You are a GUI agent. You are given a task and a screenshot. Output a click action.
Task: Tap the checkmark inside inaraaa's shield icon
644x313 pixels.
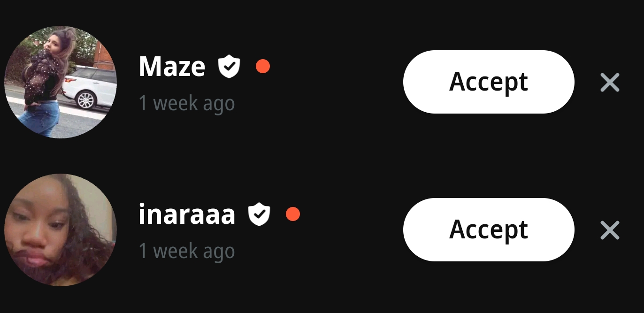[x=259, y=214]
